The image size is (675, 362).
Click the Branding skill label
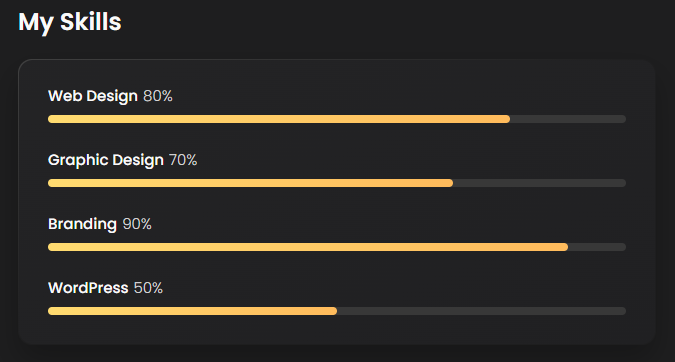pos(82,224)
